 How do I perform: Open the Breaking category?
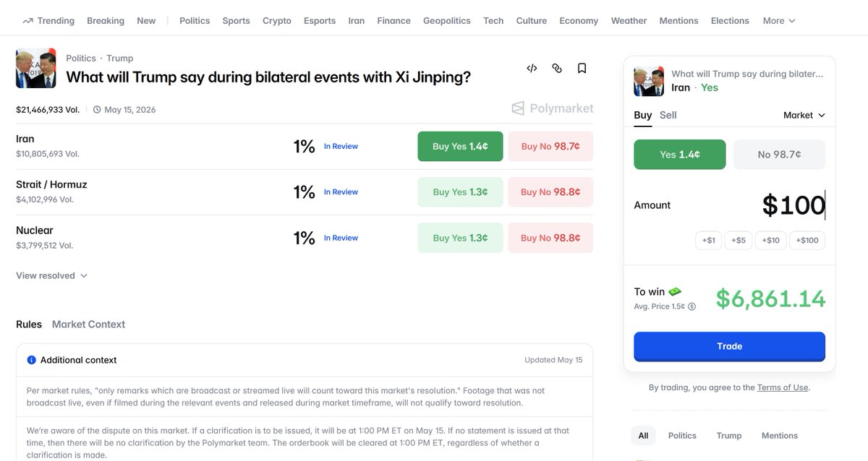tap(106, 21)
